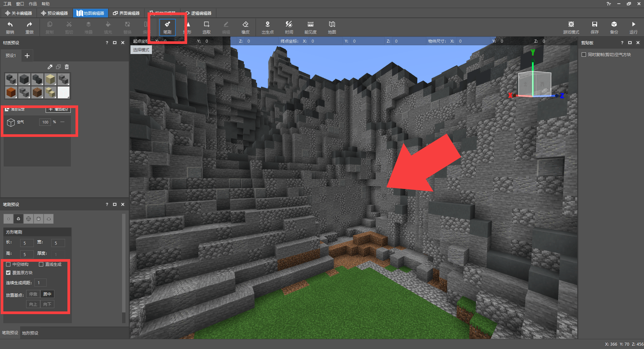The height and width of the screenshot is (349, 644).
Task: Select the single-block brush shape icon
Action: (x=8, y=219)
